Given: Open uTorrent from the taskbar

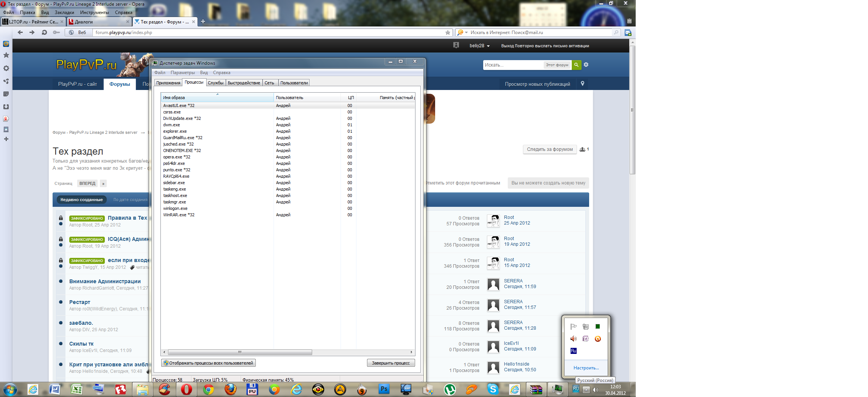Looking at the screenshot, I should [x=450, y=389].
